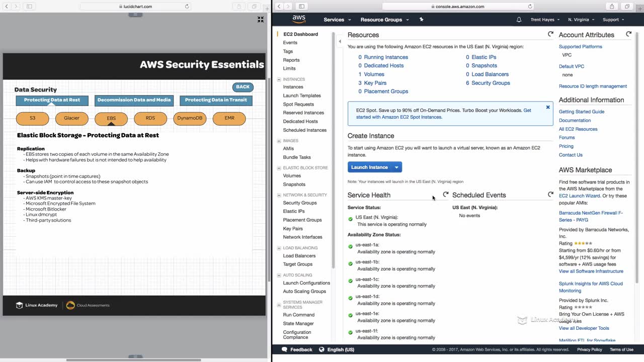Collapse the INSTANCES section in the sidebar
This screenshot has height=362, width=644.
point(279,79)
